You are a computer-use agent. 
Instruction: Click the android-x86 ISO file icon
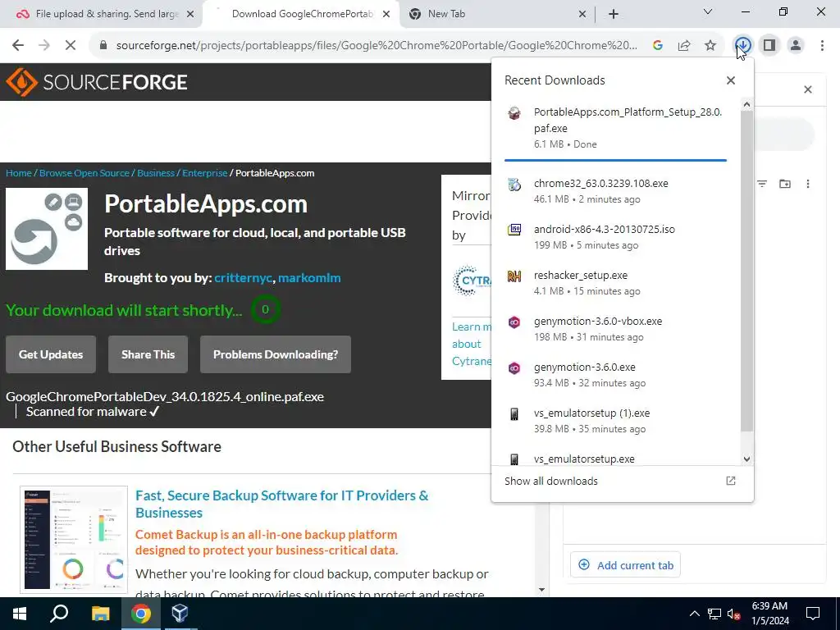pyautogui.click(x=514, y=230)
